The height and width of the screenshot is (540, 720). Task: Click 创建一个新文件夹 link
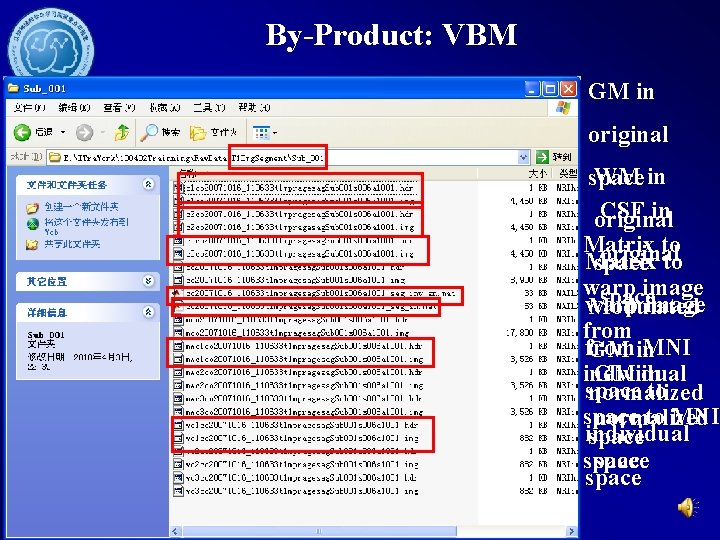pyautogui.click(x=81, y=207)
